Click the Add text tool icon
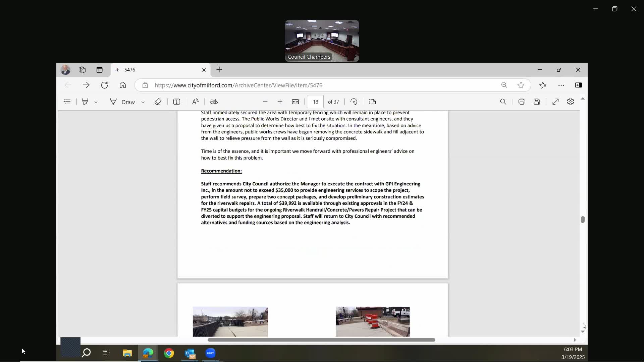 coord(177,102)
